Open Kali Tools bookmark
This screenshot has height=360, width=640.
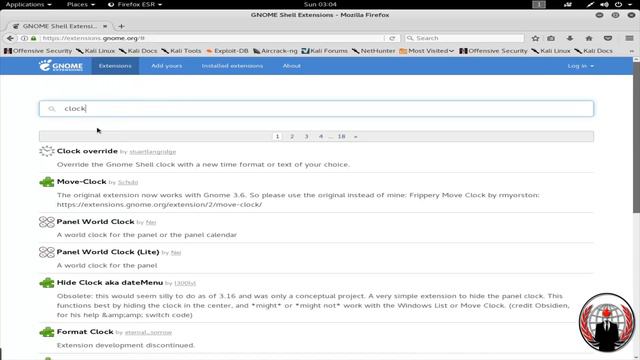pyautogui.click(x=181, y=51)
